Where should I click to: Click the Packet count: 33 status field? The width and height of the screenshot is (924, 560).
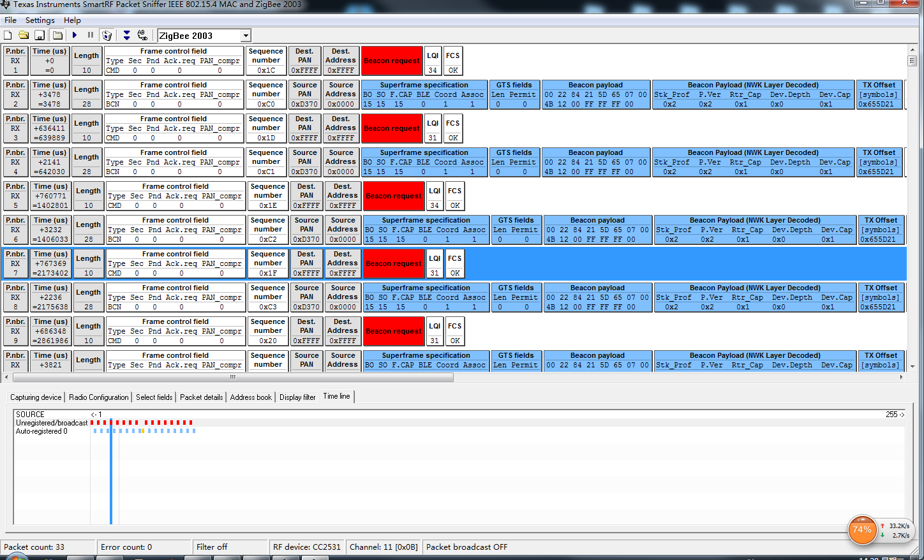point(48,547)
